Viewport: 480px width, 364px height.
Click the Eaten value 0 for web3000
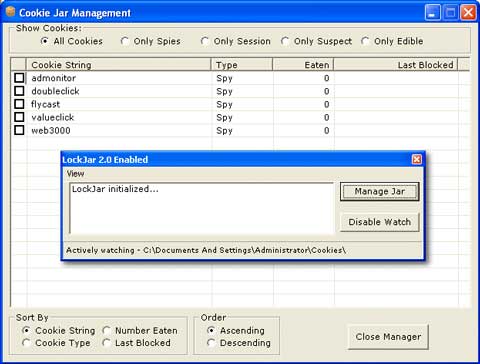(x=326, y=130)
